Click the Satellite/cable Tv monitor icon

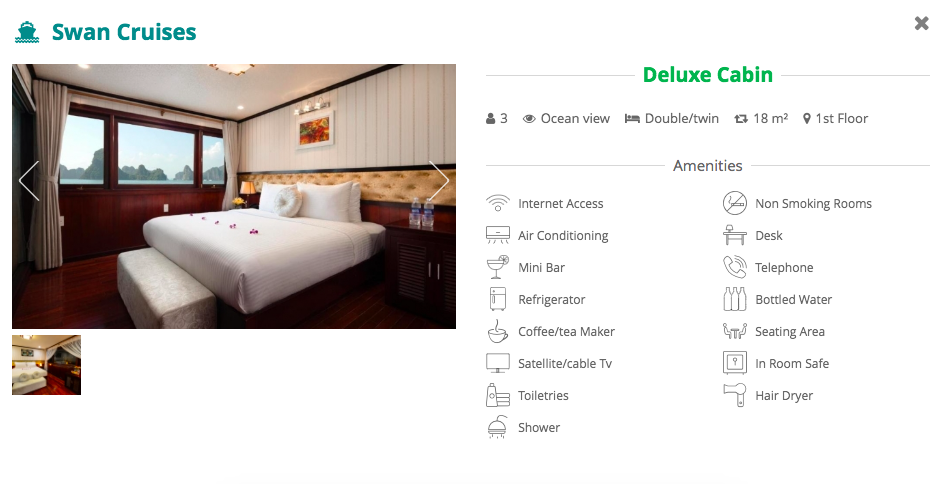498,363
